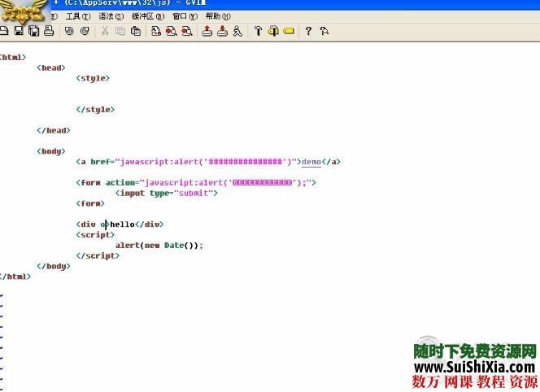Run Make with the hammer icon
Image resolution: width=540 pixels, height=392 pixels.
258,31
